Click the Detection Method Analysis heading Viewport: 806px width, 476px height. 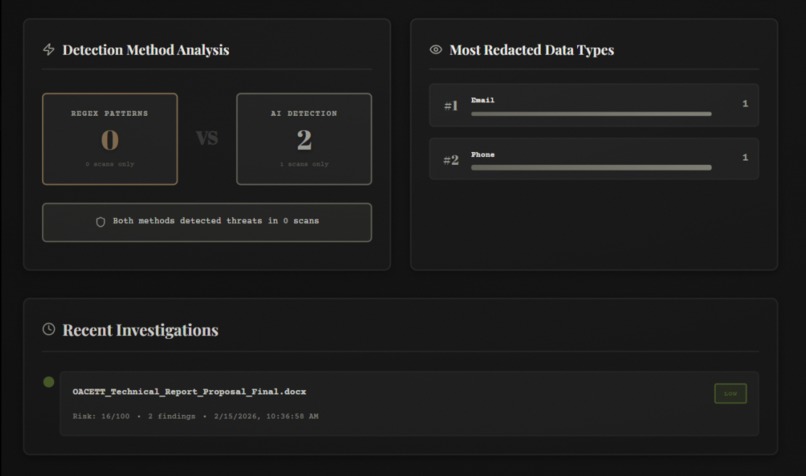click(x=146, y=50)
